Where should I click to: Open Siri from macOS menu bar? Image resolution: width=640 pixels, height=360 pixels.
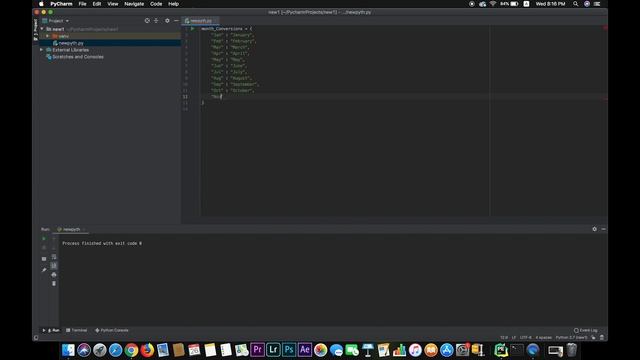coord(587,4)
